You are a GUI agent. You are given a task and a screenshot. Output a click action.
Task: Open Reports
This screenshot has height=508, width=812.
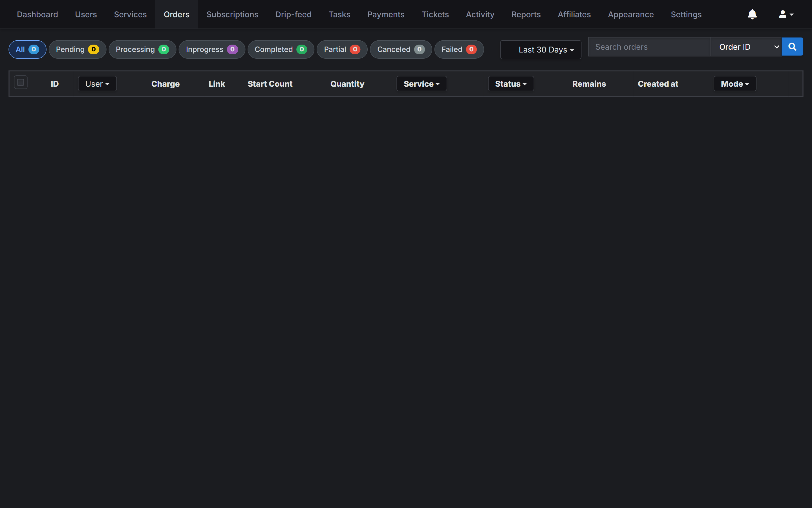[526, 14]
